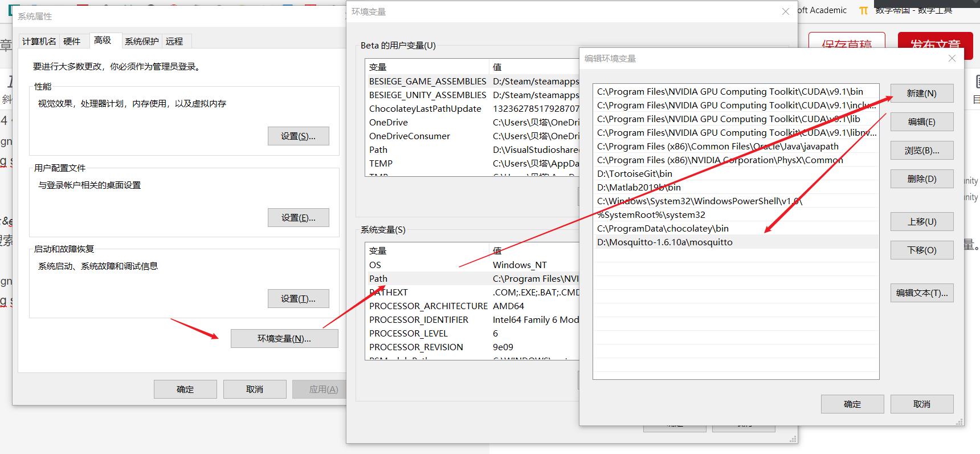Screen dimensions: 980x454
Task: Select PROCESSOR_LEVEL system variable
Action: pyautogui.click(x=472, y=334)
